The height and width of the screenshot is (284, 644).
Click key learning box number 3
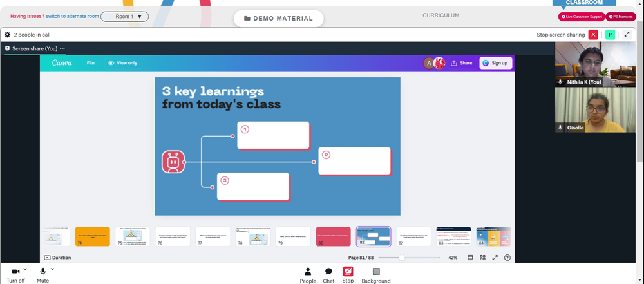253,187
